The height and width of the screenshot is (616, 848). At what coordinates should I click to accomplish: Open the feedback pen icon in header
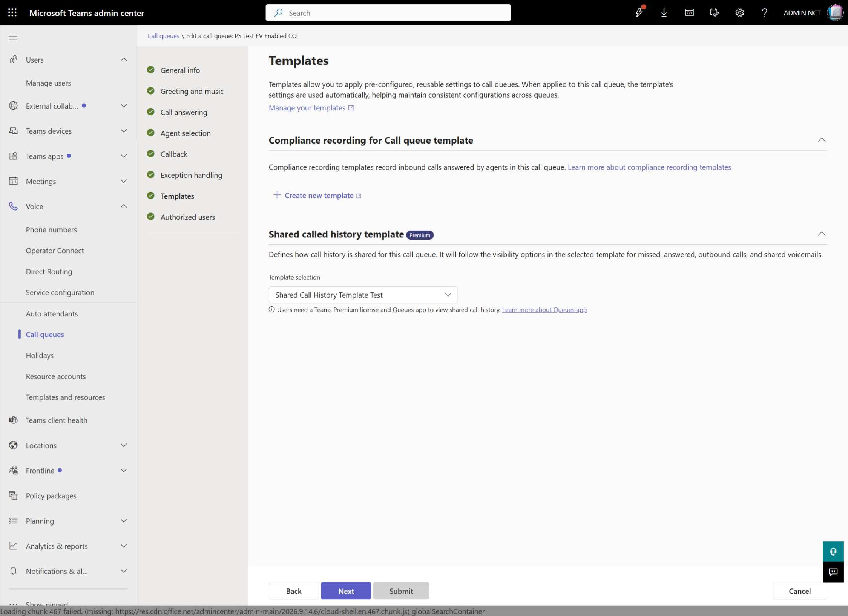(x=714, y=12)
